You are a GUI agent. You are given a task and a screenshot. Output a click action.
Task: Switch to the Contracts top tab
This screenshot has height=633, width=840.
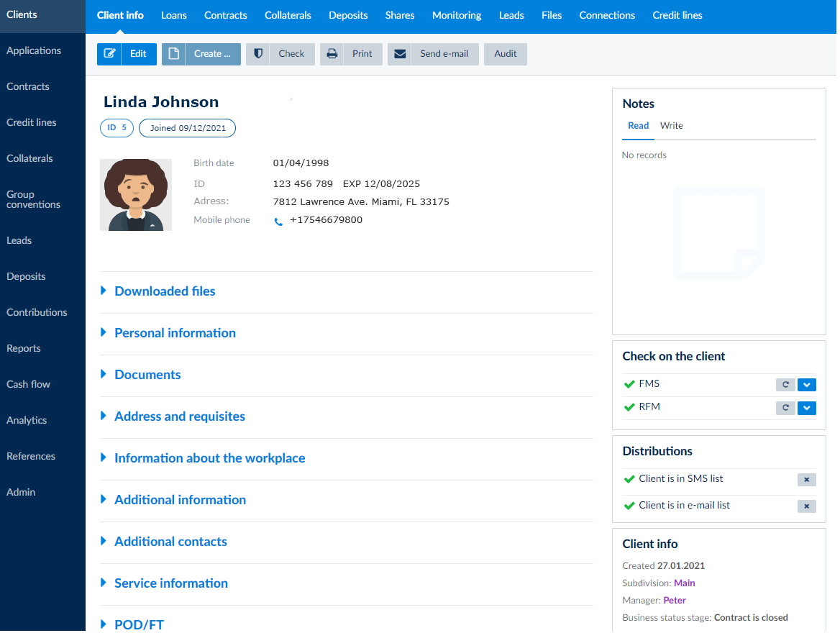226,16
